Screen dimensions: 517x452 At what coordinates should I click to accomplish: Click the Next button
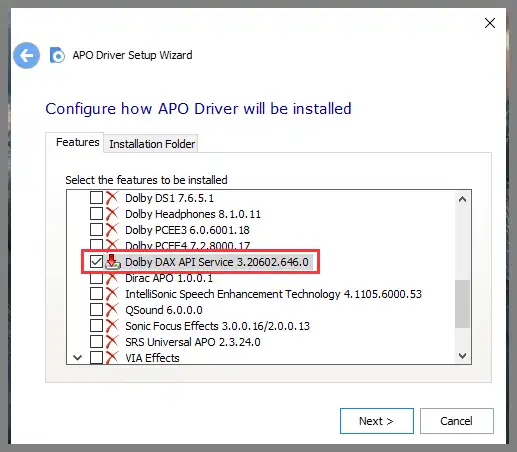377,421
